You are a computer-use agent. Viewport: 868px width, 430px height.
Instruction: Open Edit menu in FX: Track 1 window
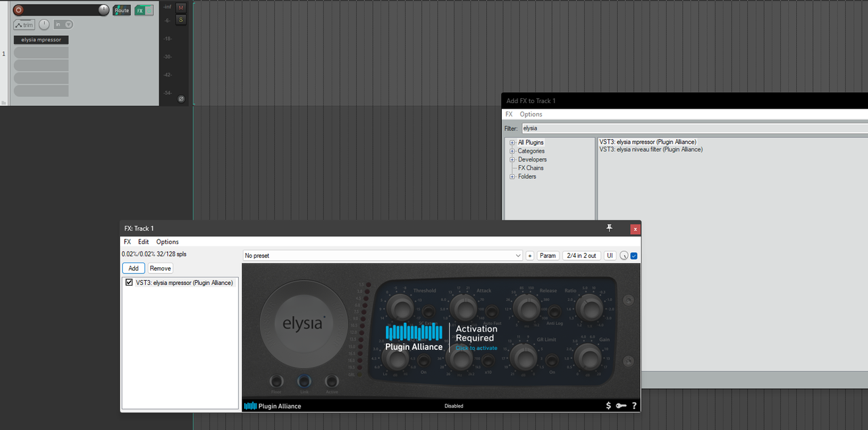point(144,241)
